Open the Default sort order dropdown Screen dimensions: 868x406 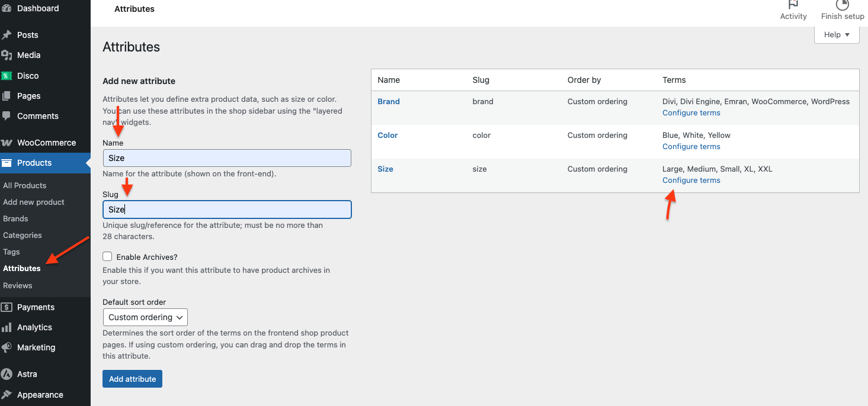pyautogui.click(x=145, y=317)
